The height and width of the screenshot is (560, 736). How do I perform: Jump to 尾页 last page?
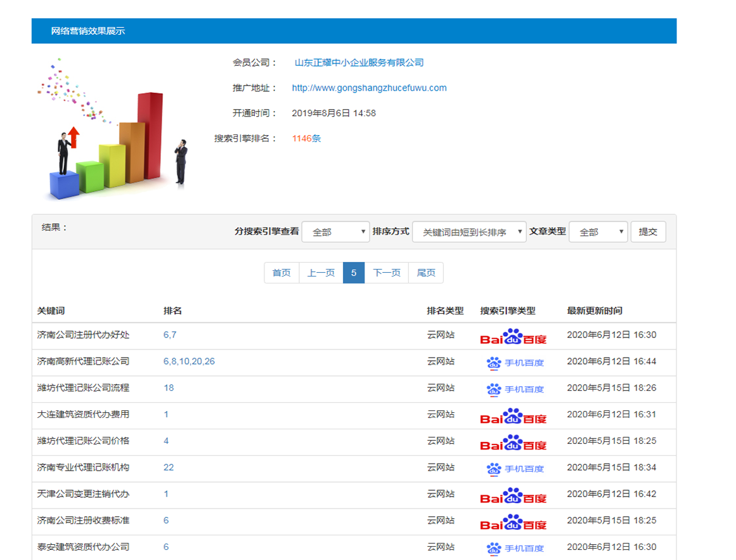426,273
